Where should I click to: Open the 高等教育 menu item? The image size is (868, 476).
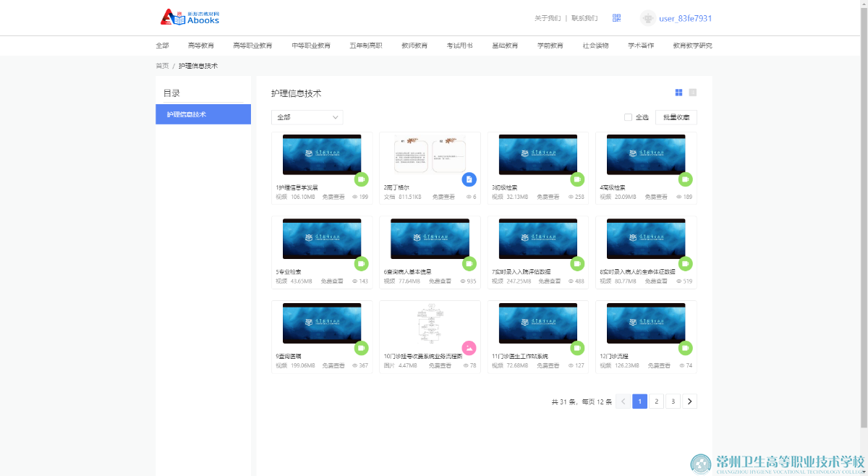click(x=200, y=46)
